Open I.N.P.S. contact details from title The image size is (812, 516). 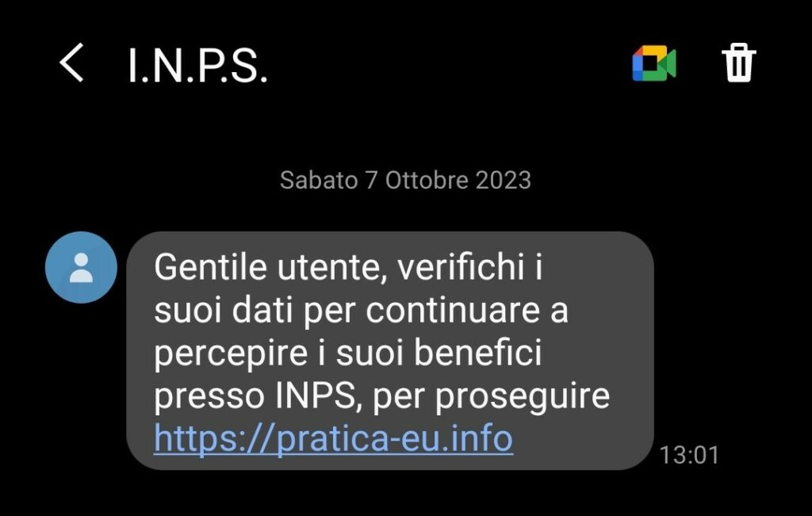pos(197,65)
